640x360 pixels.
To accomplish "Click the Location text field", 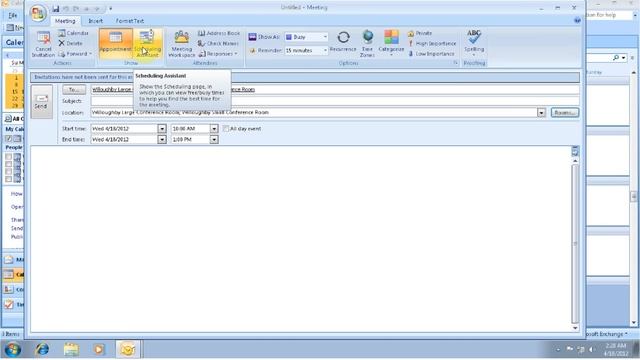I will [314, 112].
